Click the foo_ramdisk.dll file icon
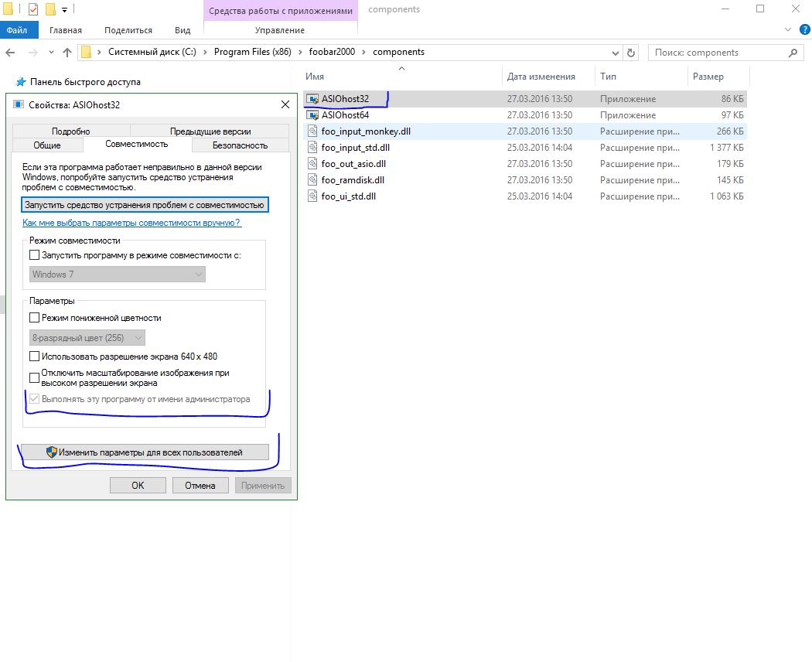The width and height of the screenshot is (812, 662). (312, 180)
